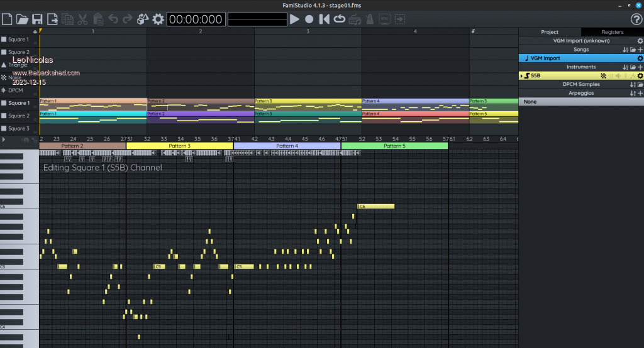Create a new project from toolbar

8,19
